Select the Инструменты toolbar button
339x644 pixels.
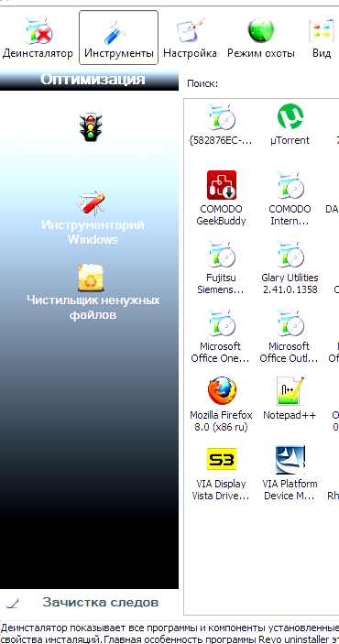click(119, 38)
